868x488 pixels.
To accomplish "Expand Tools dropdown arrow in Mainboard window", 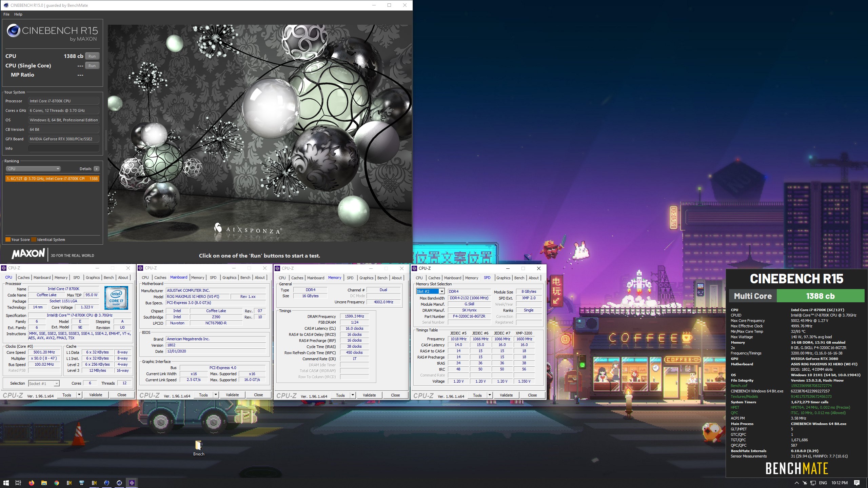I will (x=216, y=395).
